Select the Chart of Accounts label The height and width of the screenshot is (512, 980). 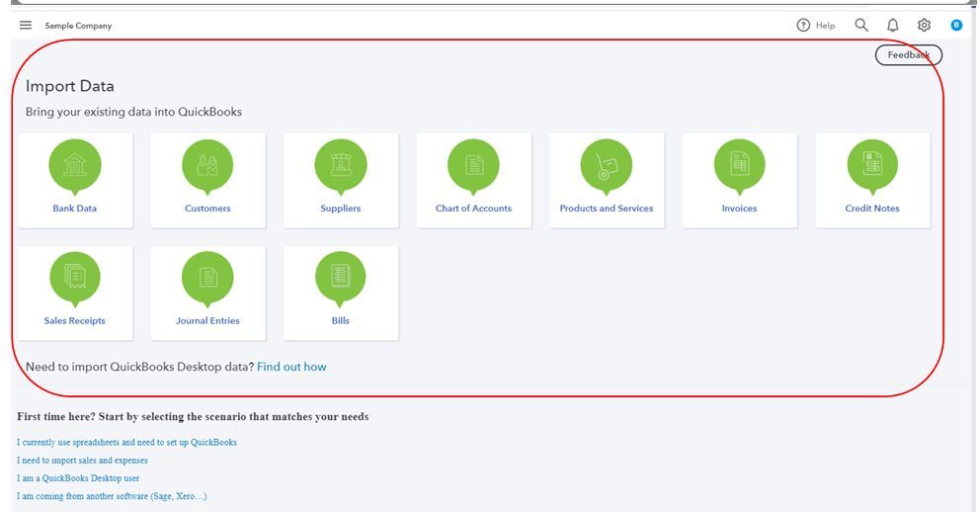pos(474,209)
